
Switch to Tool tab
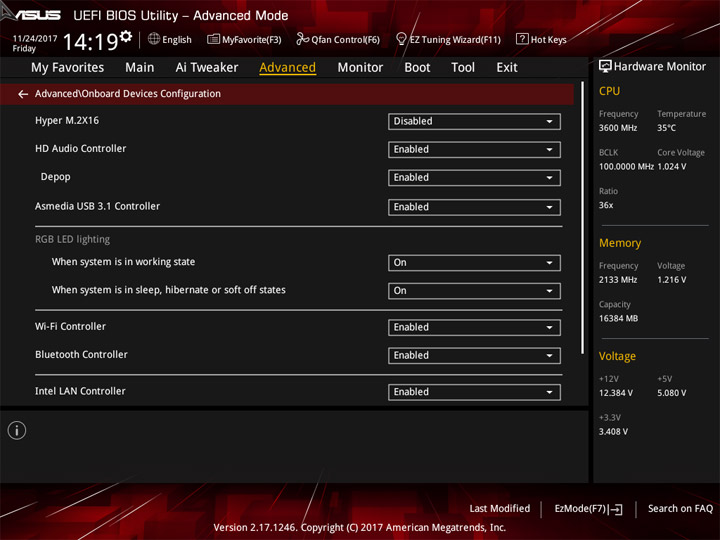tap(463, 68)
